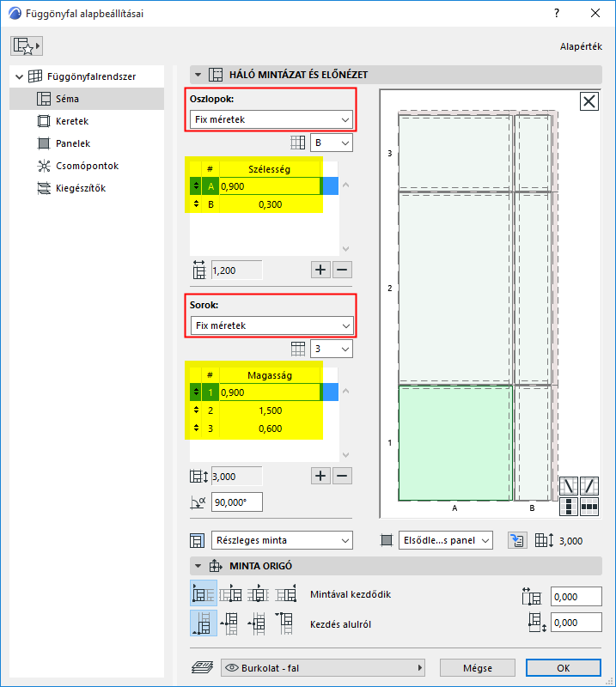Image resolution: width=616 pixels, height=687 pixels.
Task: Select row 2 height value 1,500
Action: point(270,410)
